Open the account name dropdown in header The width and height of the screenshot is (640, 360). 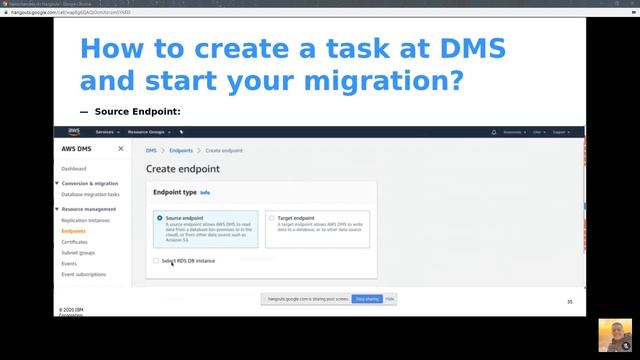[514, 132]
